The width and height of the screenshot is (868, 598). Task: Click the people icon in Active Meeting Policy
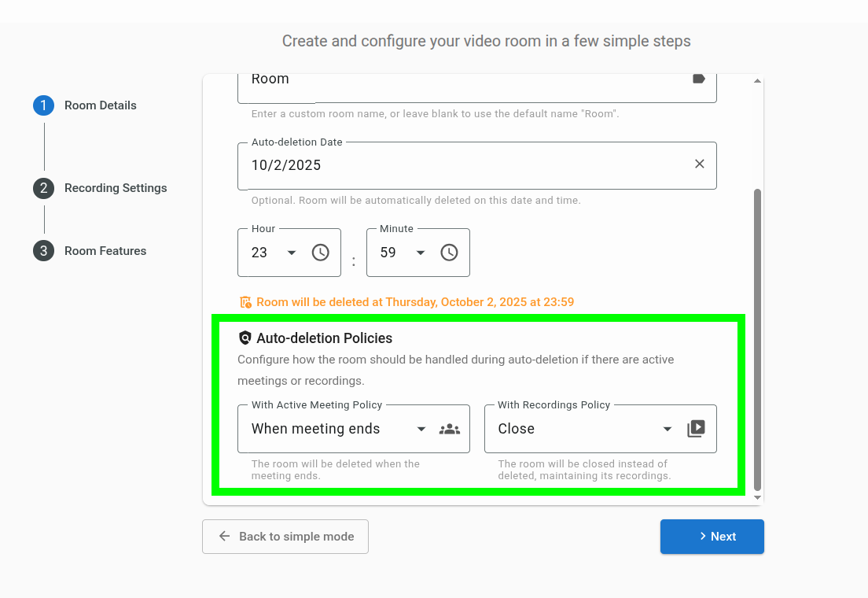450,429
